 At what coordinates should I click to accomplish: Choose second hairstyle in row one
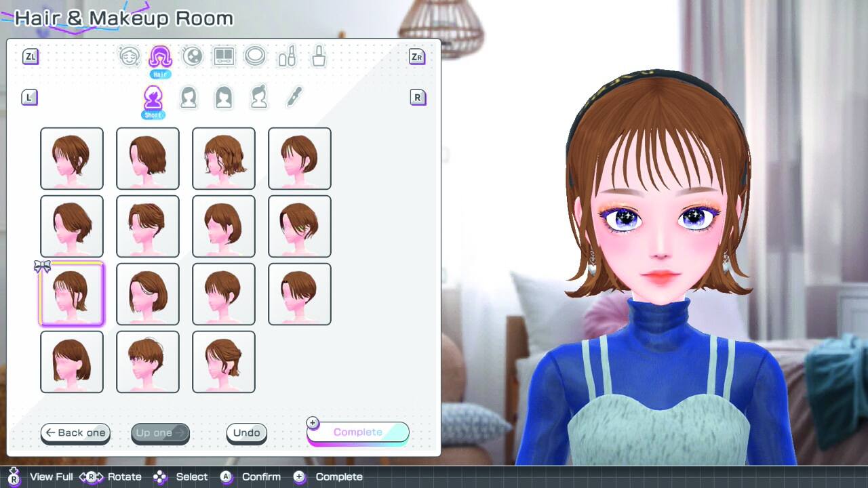pyautogui.click(x=148, y=159)
